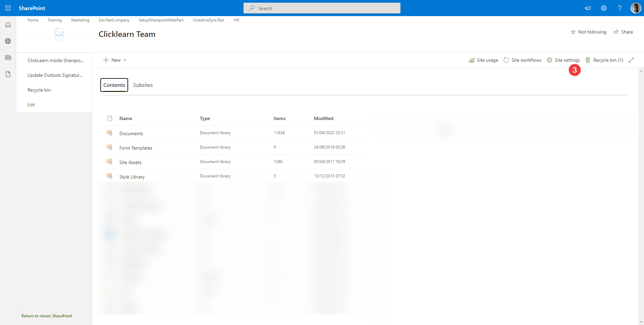The width and height of the screenshot is (644, 325).
Task: Click the Clicklearn Team site title
Action: [127, 34]
